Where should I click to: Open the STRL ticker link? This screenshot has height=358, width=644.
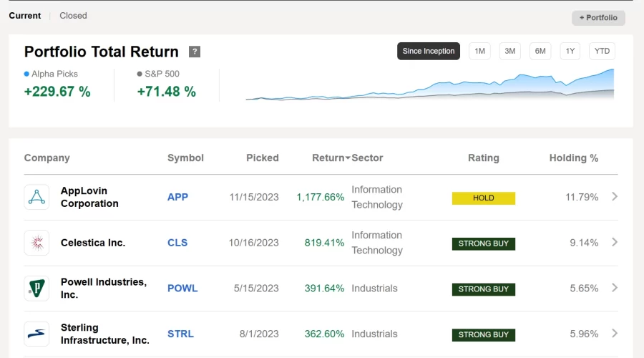(x=180, y=334)
